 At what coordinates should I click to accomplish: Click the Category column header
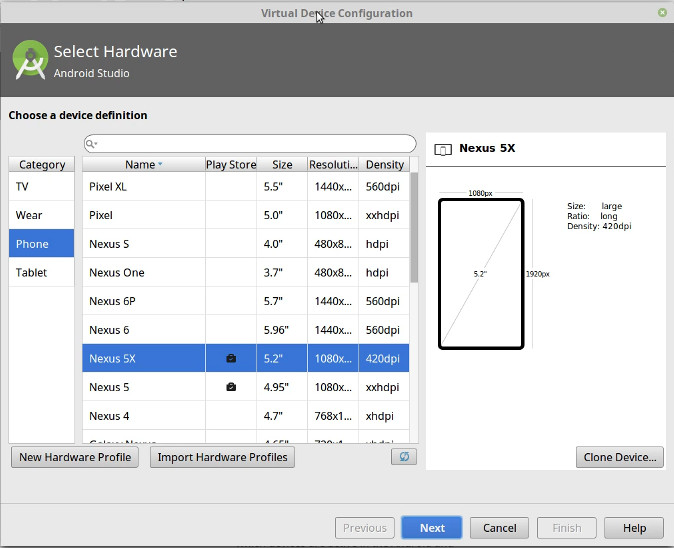(x=42, y=164)
